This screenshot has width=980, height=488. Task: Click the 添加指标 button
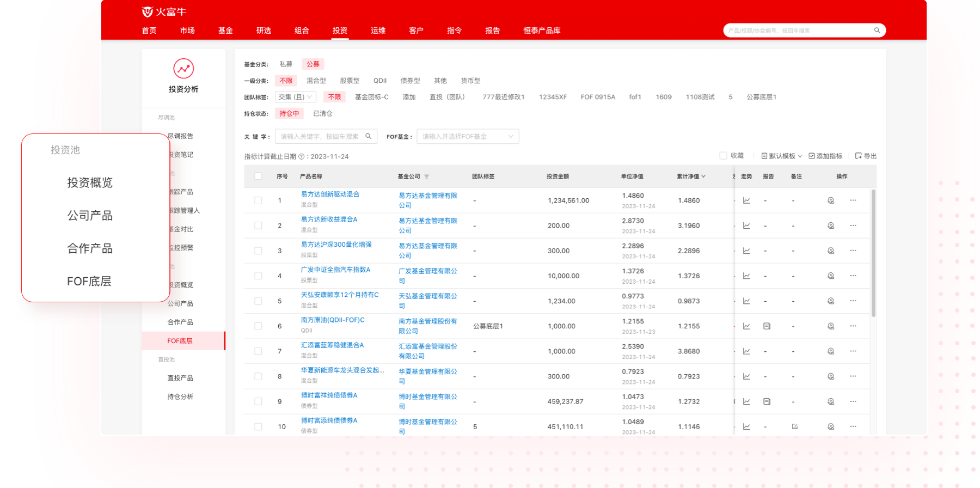pos(825,156)
